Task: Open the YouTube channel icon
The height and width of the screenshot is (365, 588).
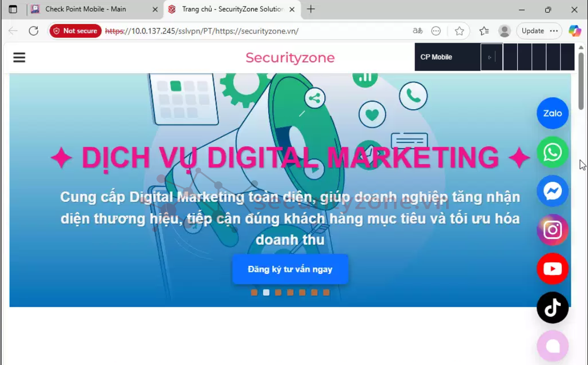Action: coord(552,269)
